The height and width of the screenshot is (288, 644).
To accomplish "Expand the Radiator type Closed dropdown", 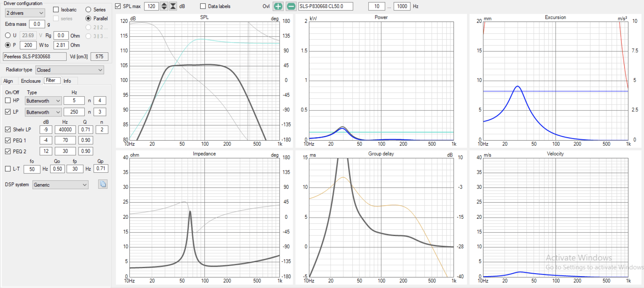I will click(x=69, y=70).
